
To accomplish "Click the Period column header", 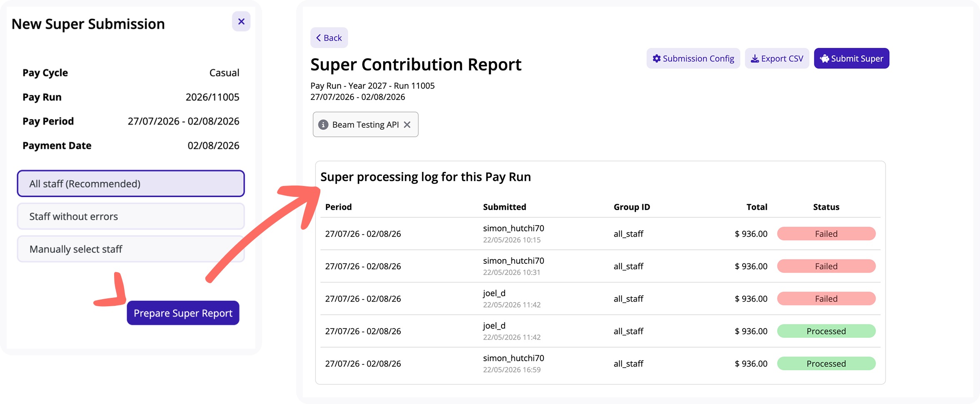I will pyautogui.click(x=338, y=207).
